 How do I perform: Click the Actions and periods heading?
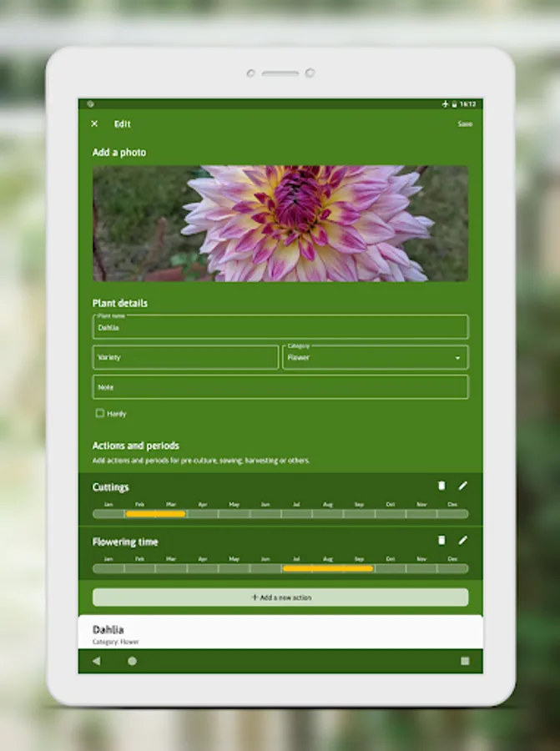135,446
